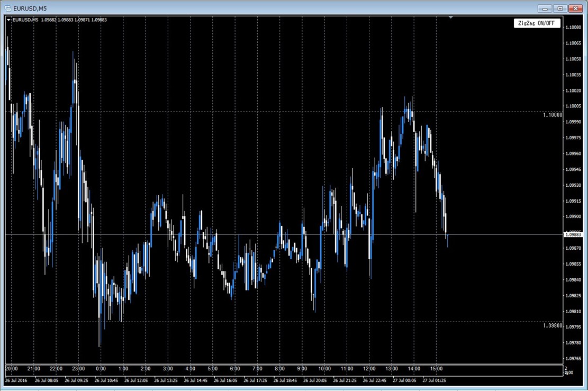Close the EURUSD,M5 chart window

(x=575, y=8)
